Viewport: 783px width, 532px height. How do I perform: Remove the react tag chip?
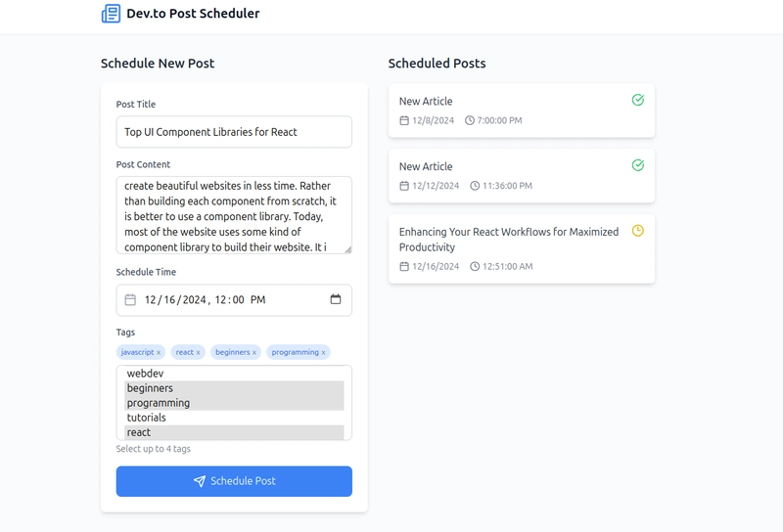click(x=198, y=353)
